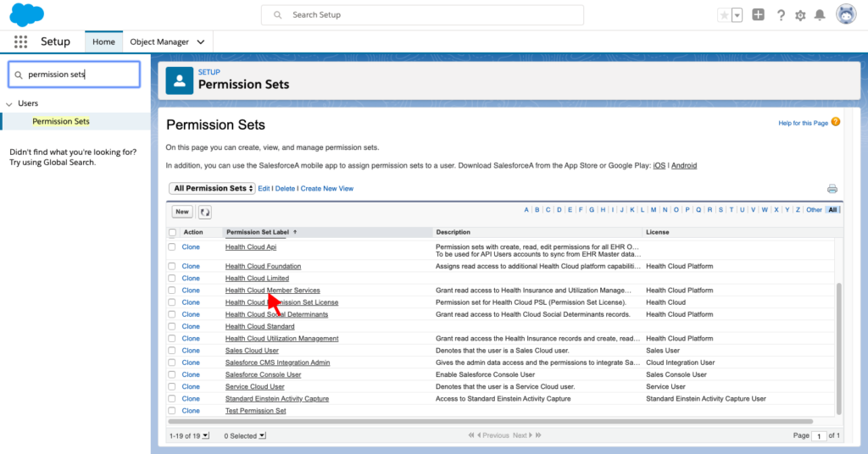Screen dimensions: 868x454
Task: Filter list by Other
Action: (x=814, y=209)
